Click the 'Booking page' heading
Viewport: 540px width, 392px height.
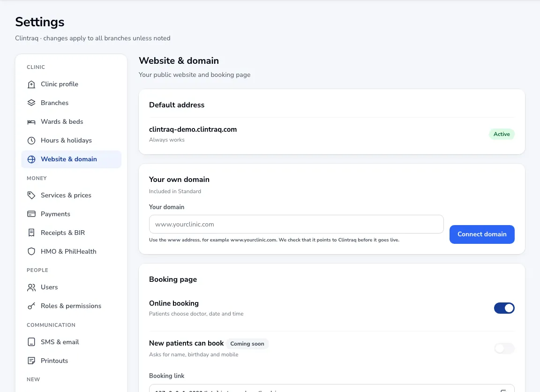coord(173,279)
